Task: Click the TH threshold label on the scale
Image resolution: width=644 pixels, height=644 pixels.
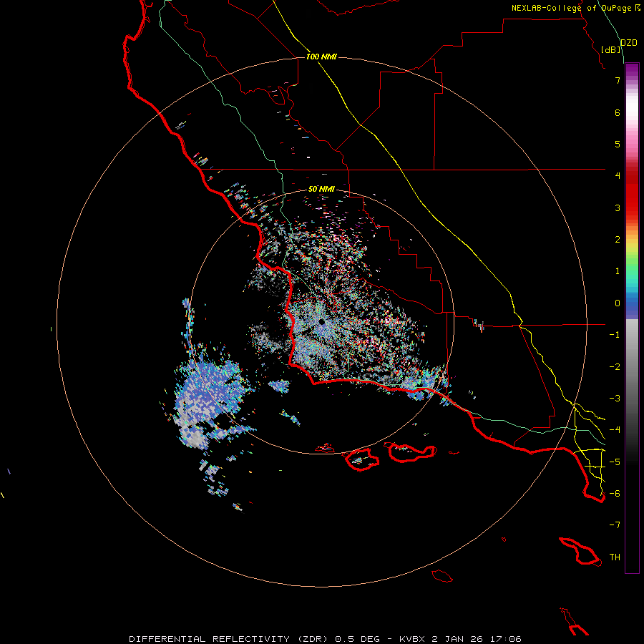Action: tap(615, 557)
